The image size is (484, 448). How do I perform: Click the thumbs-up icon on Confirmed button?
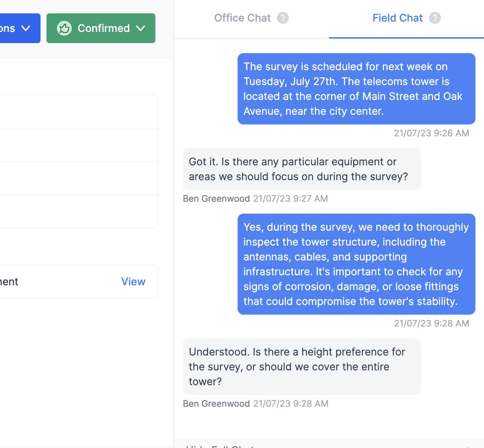[64, 28]
